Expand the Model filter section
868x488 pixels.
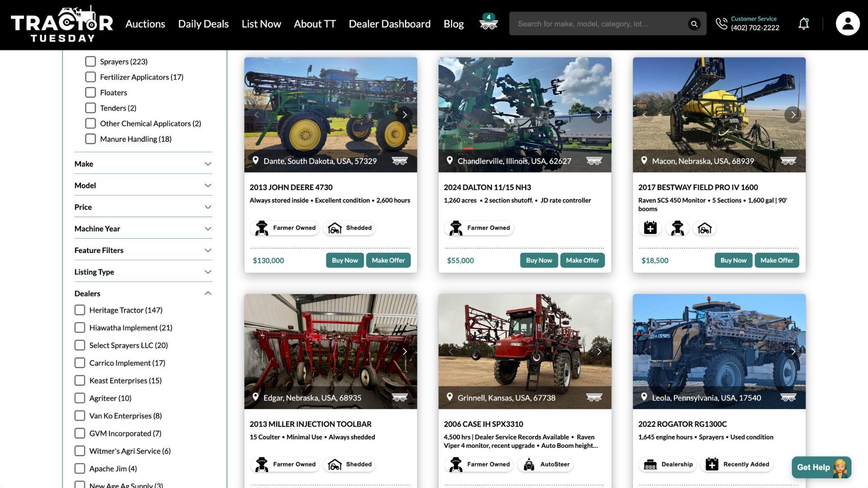click(x=143, y=185)
